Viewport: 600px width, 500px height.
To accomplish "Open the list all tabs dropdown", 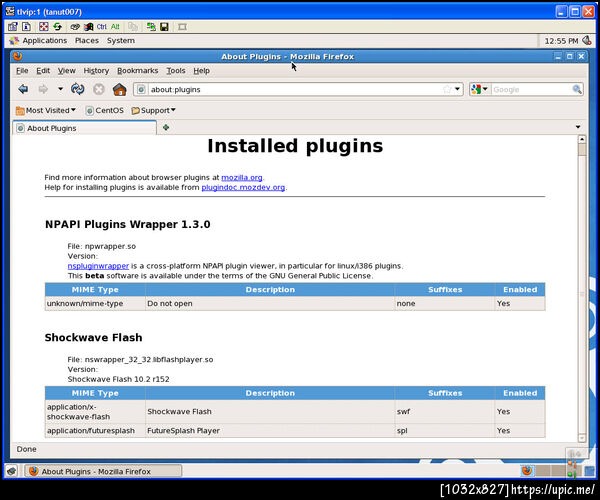I will 578,127.
